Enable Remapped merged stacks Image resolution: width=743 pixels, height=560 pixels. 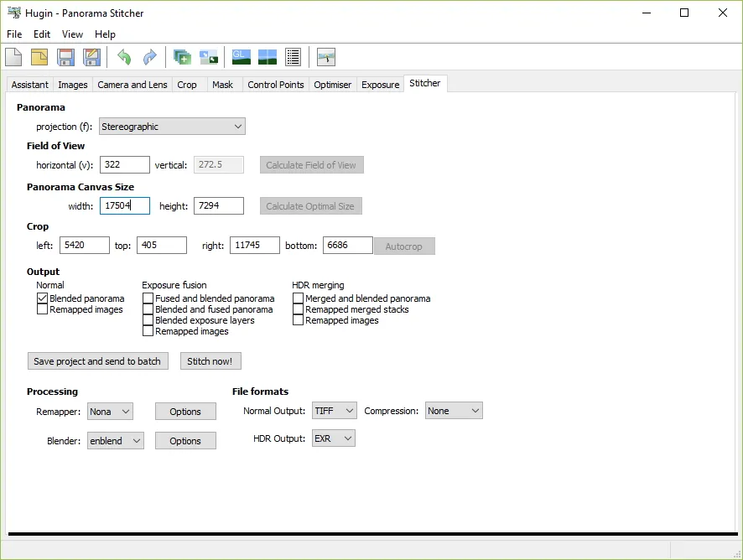click(298, 309)
